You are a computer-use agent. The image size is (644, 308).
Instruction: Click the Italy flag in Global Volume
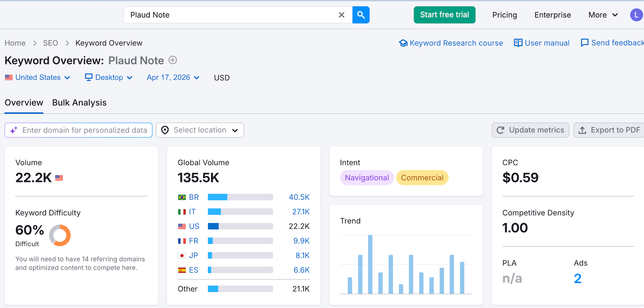pos(182,212)
